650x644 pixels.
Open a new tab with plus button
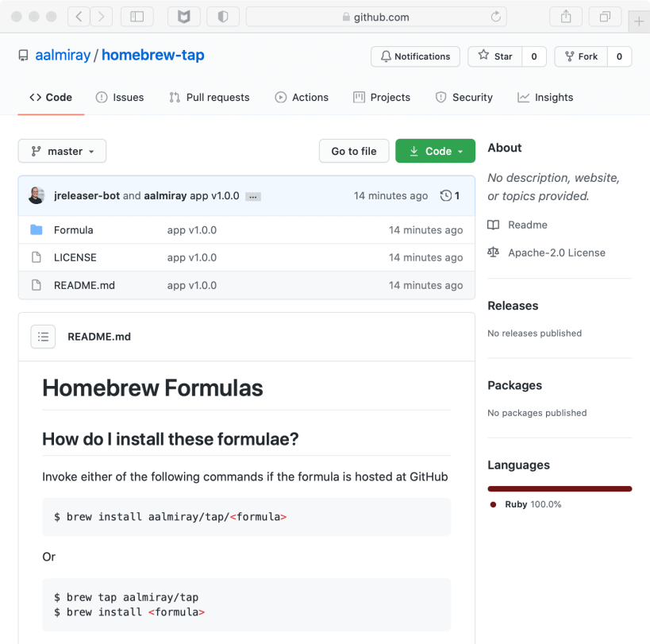point(639,21)
